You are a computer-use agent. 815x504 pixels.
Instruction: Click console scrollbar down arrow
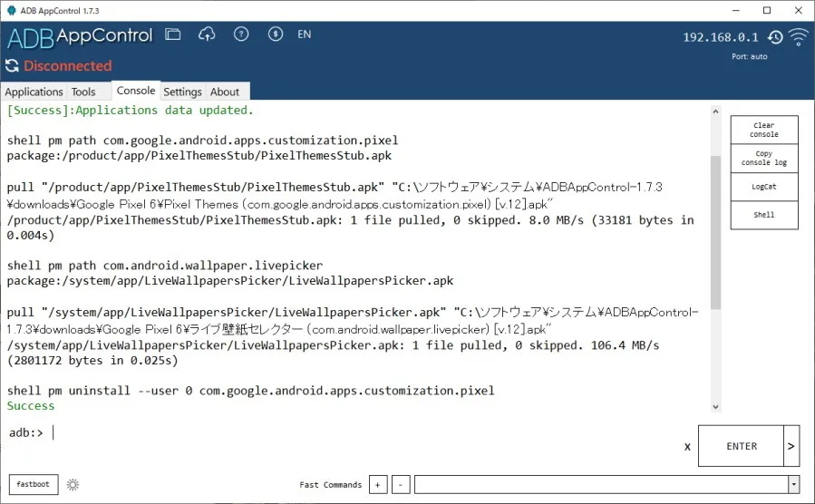(715, 407)
